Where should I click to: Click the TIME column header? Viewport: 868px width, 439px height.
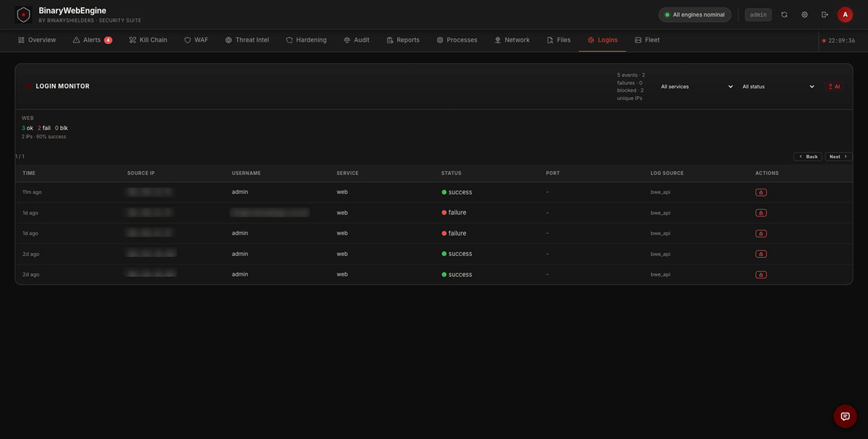[x=29, y=173]
